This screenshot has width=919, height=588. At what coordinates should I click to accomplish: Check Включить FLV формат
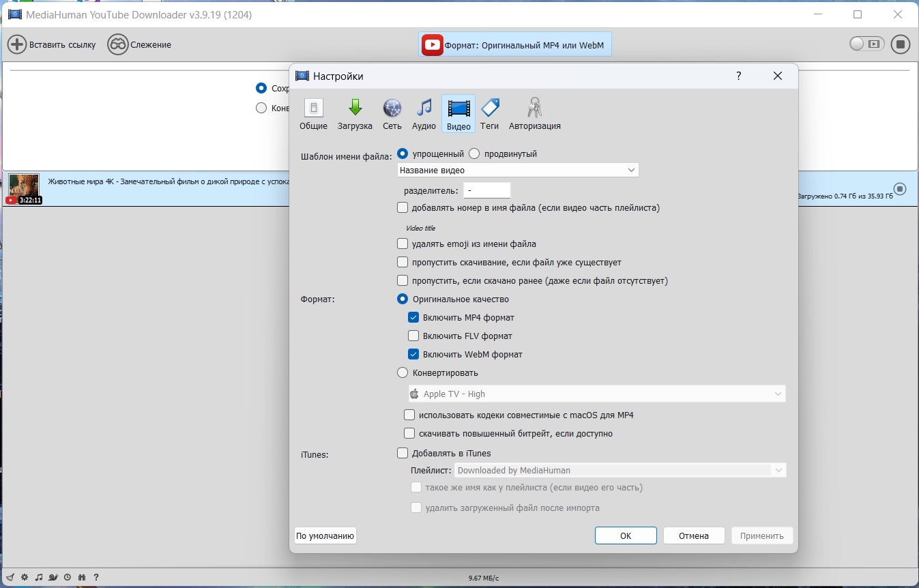point(413,336)
